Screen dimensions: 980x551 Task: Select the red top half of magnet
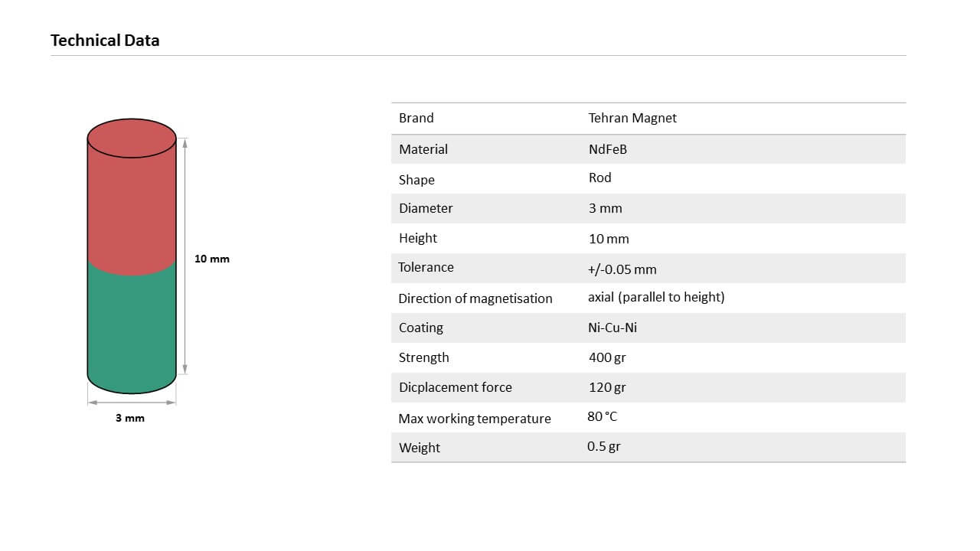(132, 197)
